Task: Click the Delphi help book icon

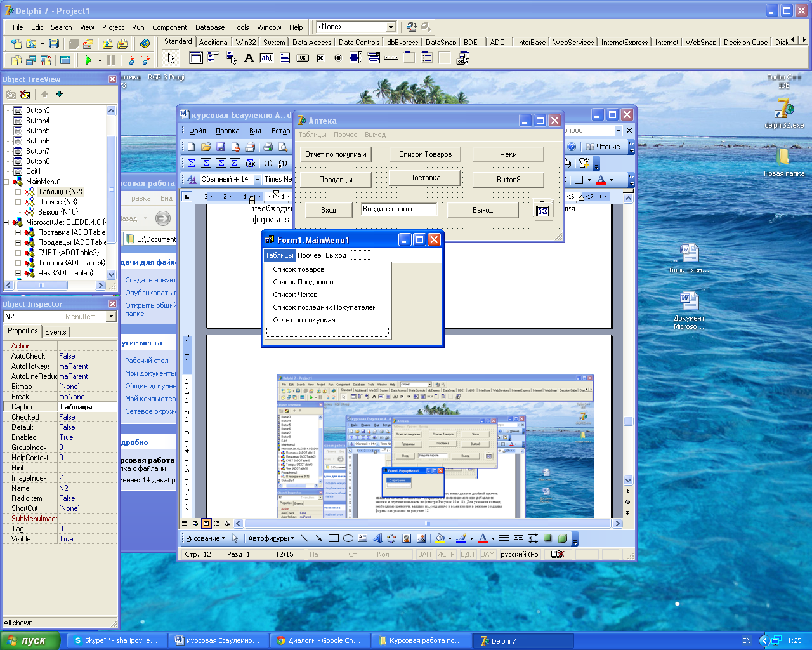Action: pyautogui.click(x=145, y=43)
